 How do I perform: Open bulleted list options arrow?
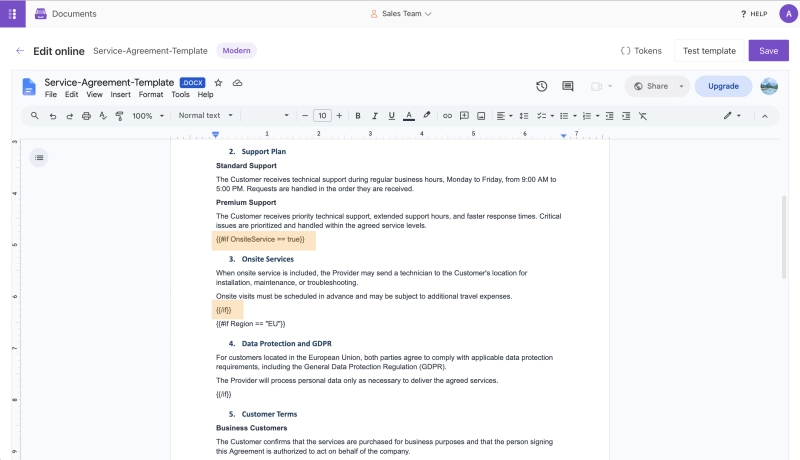point(574,116)
